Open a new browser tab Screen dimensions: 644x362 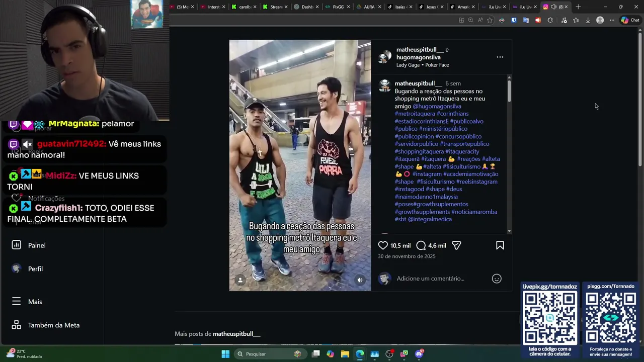[x=578, y=7]
